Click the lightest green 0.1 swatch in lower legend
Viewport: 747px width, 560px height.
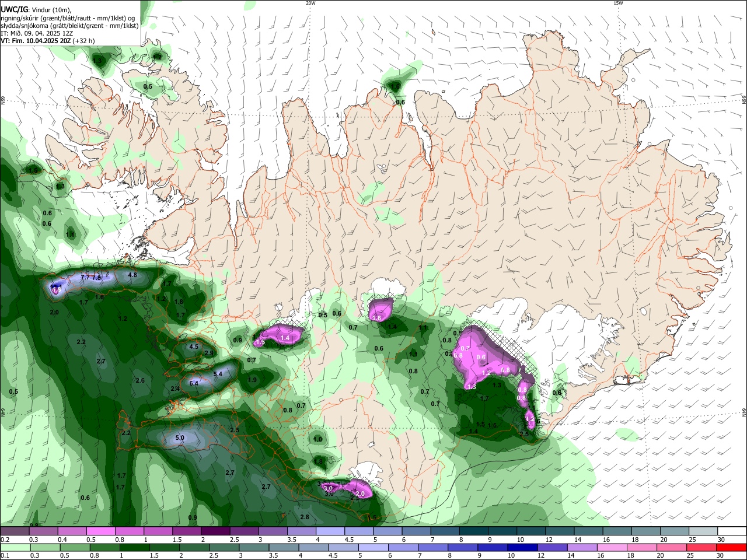coord(15,548)
